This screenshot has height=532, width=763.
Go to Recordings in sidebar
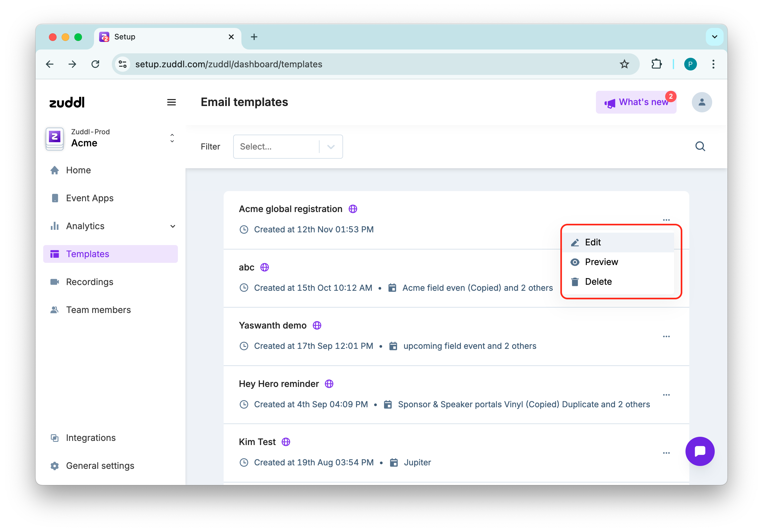click(90, 282)
